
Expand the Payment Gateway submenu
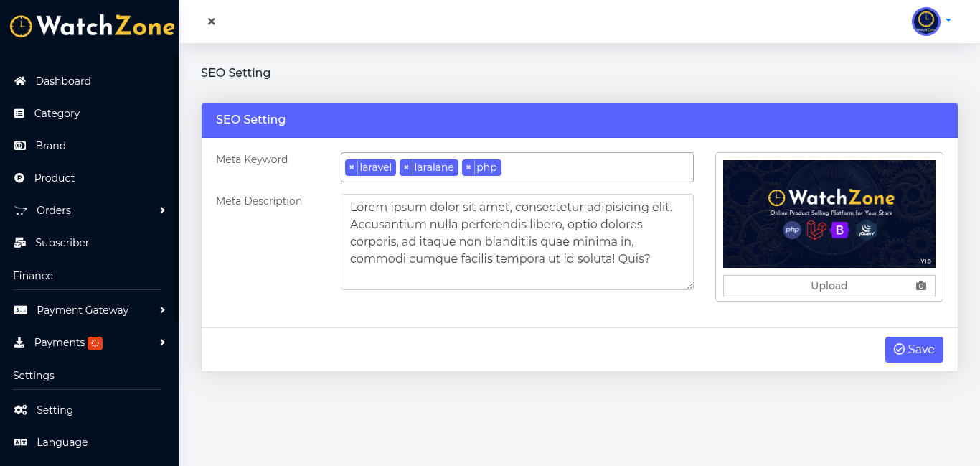(162, 310)
